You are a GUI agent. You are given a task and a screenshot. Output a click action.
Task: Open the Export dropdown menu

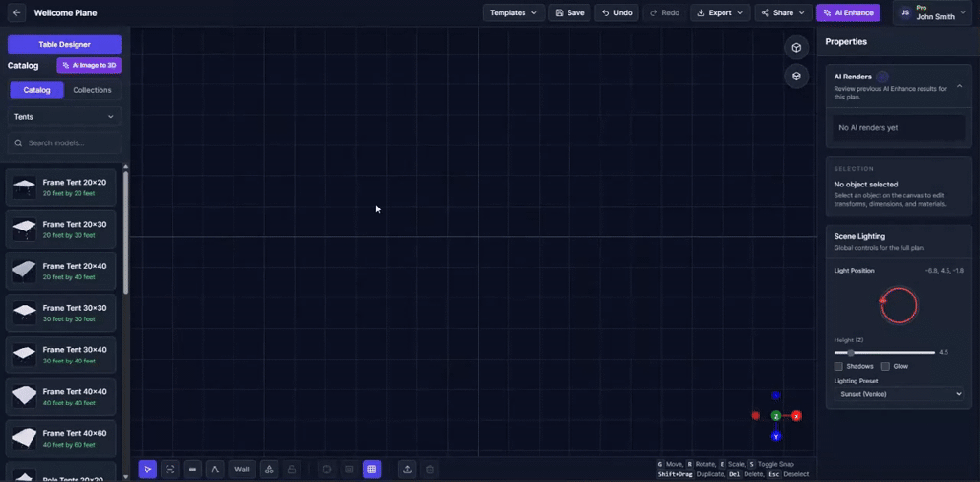point(720,12)
